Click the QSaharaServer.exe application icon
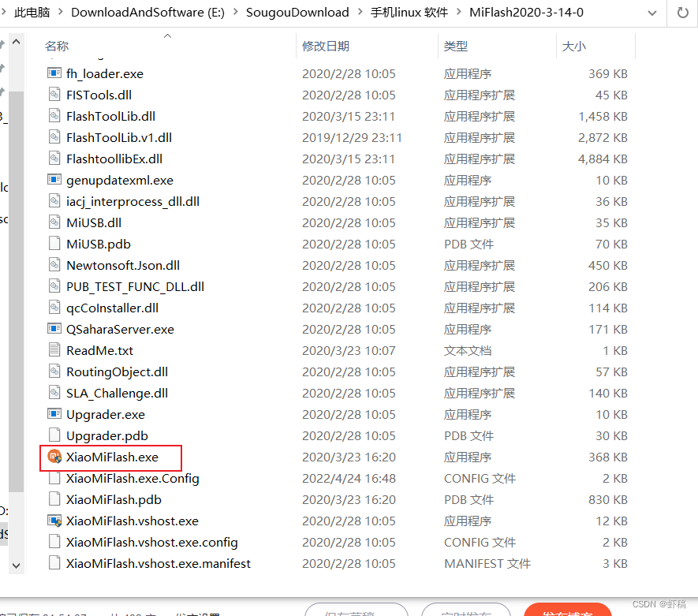Image resolution: width=698 pixels, height=616 pixels. (x=54, y=329)
